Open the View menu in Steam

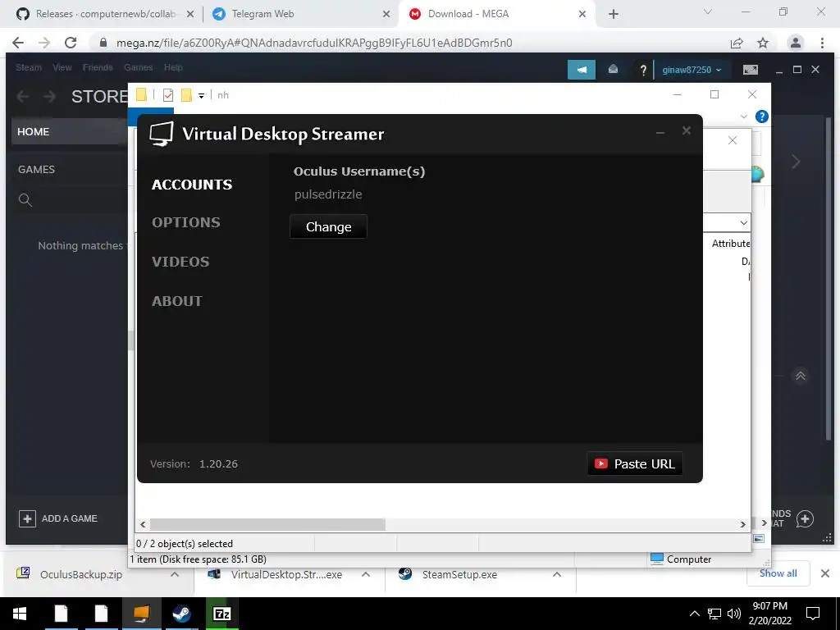pos(62,67)
